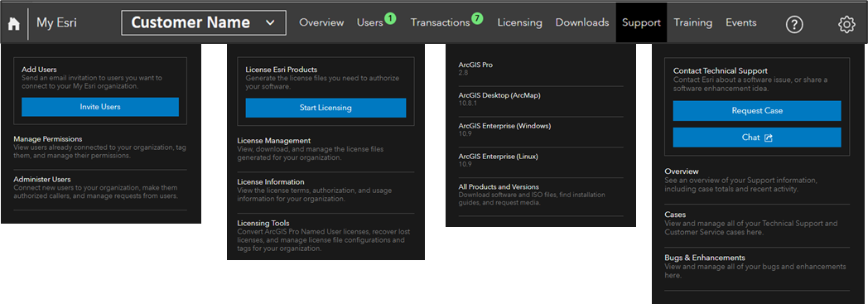
Task: Open the Events tab
Action: pos(741,22)
